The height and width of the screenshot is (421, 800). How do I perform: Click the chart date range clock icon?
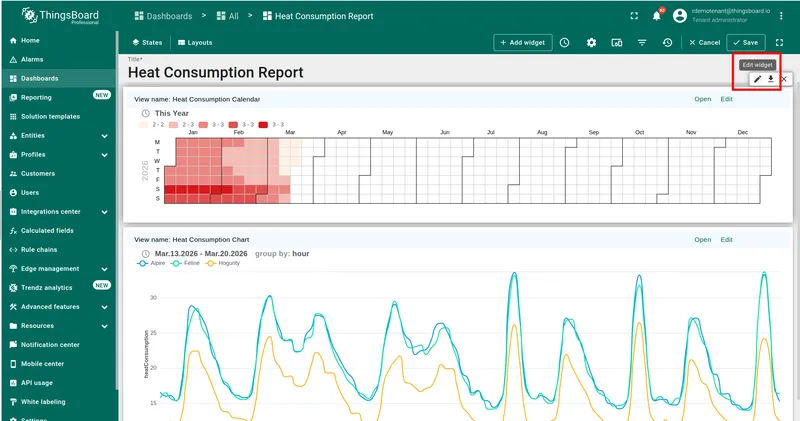point(145,254)
